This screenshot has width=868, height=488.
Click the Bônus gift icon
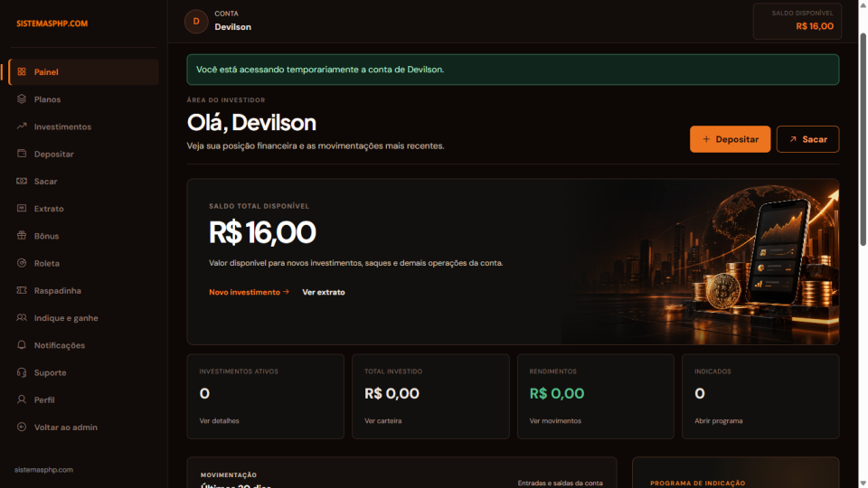click(x=22, y=236)
